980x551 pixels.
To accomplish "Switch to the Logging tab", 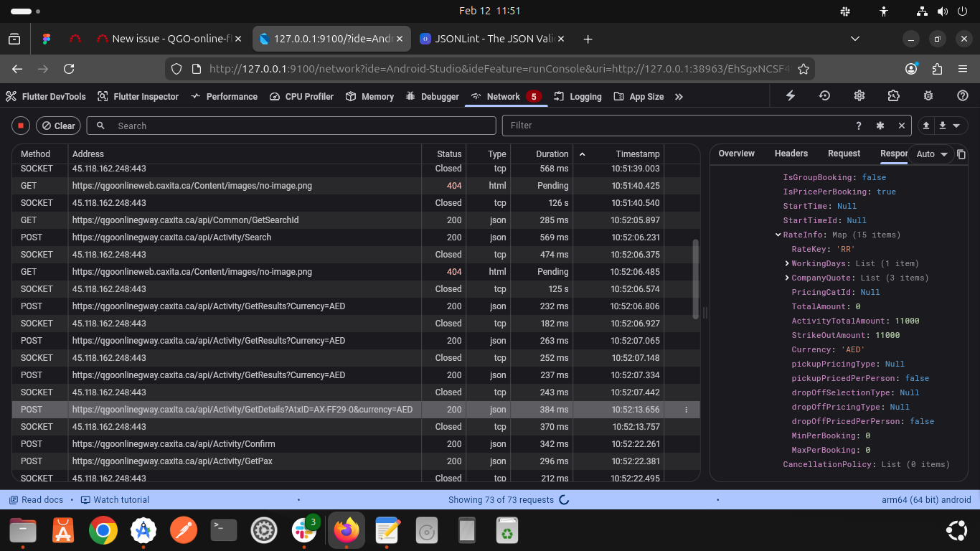I will coord(578,97).
